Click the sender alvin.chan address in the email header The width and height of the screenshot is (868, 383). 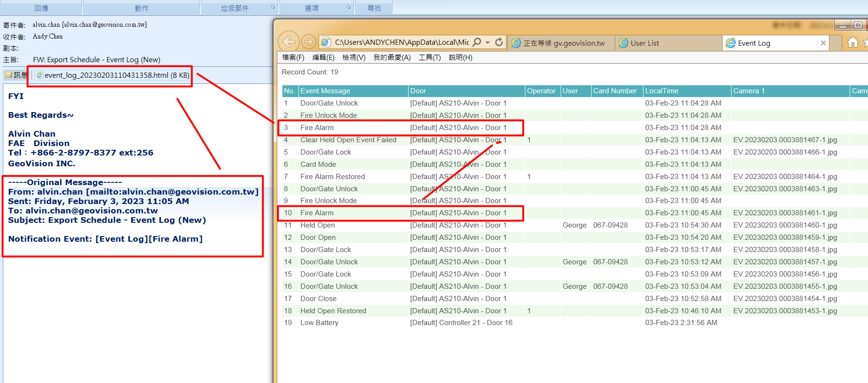[x=89, y=24]
